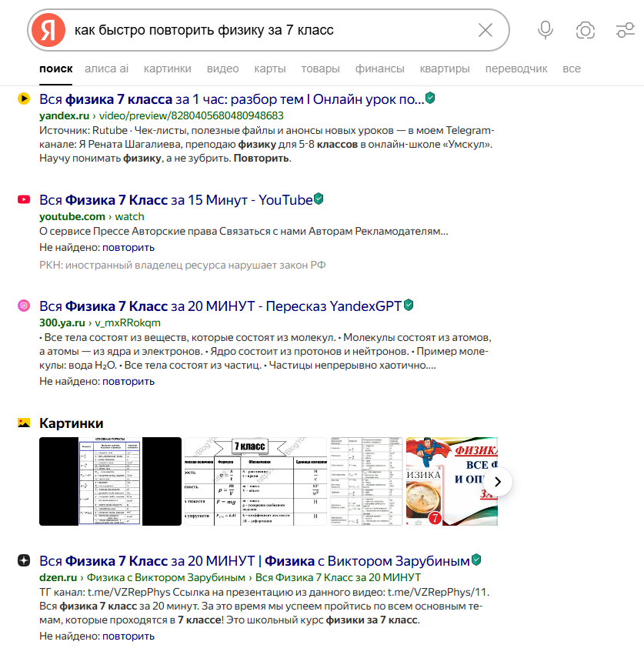Start voice search with microphone icon
The width and height of the screenshot is (644, 655).
click(546, 30)
